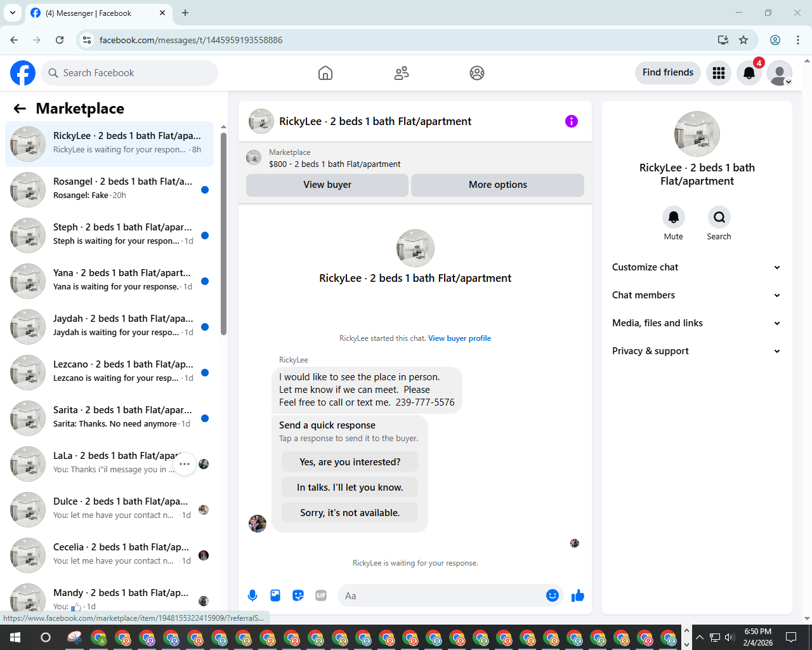Choose a sticker icon

(298, 595)
